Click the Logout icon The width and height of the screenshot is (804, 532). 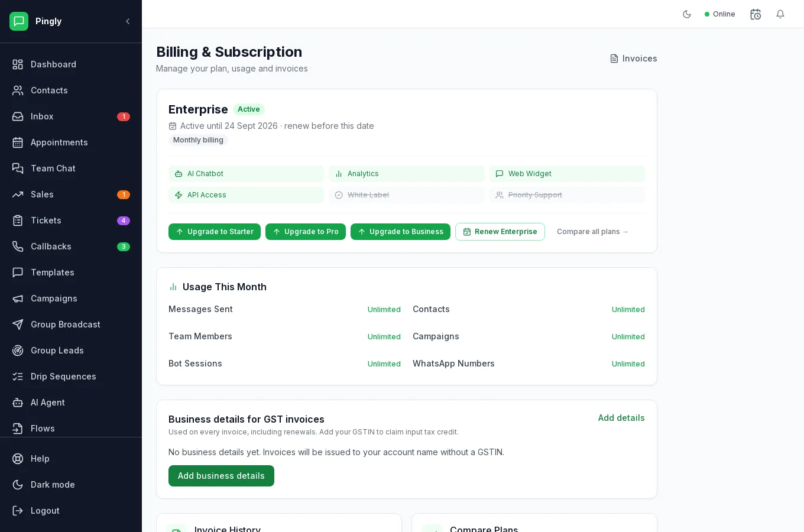[x=18, y=511]
